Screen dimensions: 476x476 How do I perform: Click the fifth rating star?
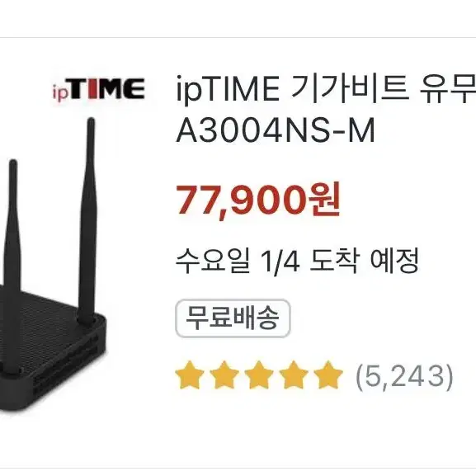(x=328, y=375)
